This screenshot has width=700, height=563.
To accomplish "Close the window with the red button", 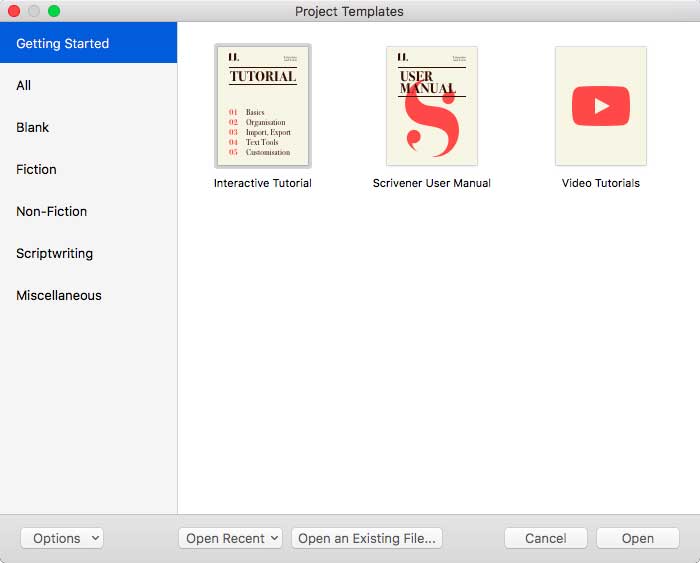I will [x=14, y=11].
